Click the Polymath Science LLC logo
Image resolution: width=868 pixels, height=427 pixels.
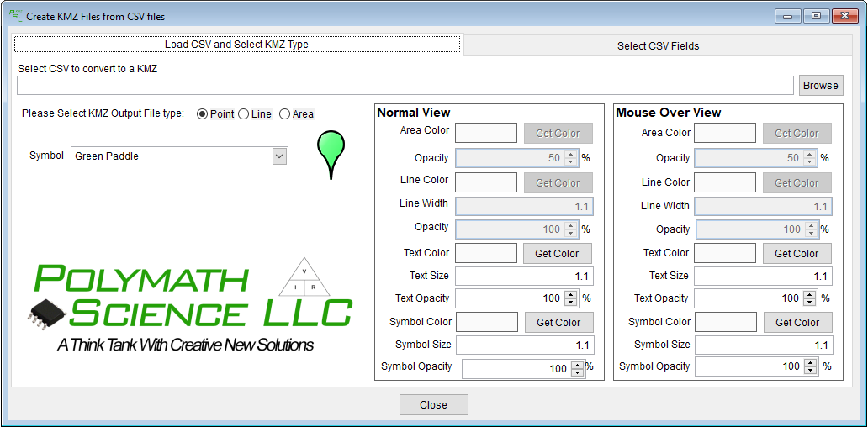point(191,306)
